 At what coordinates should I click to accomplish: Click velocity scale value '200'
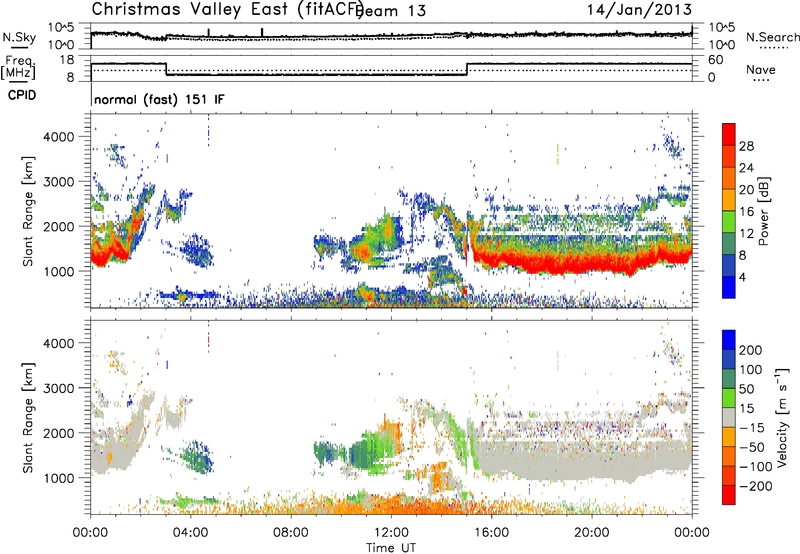coord(751,350)
